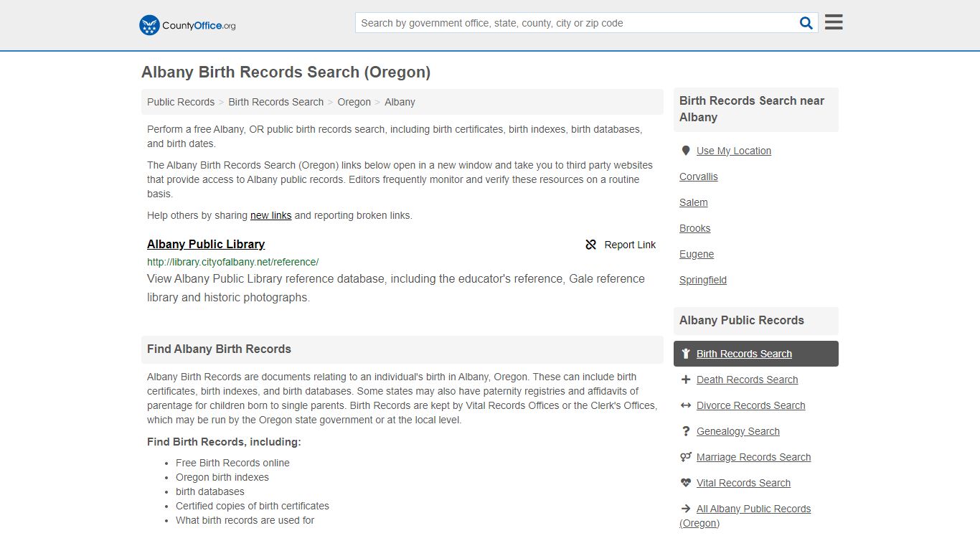This screenshot has height=551, width=980.
Task: Open Death Records Search
Action: (748, 380)
